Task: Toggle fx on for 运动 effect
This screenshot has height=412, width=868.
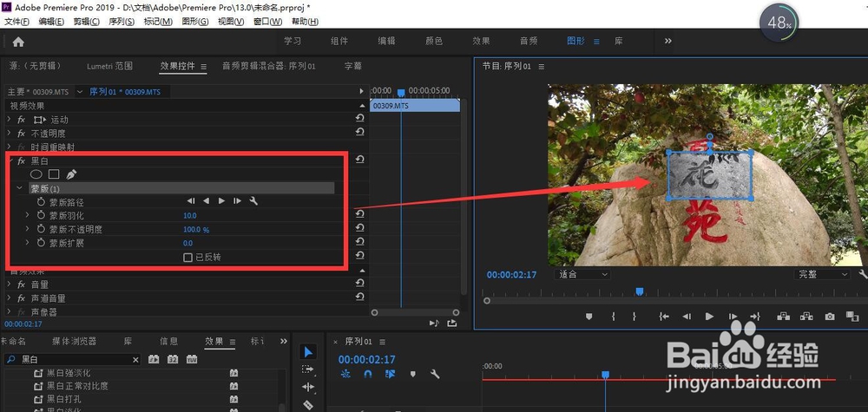Action: point(22,120)
